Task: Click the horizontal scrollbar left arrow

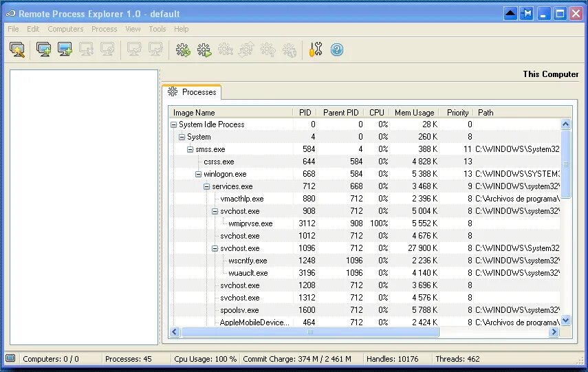Action: [175, 332]
